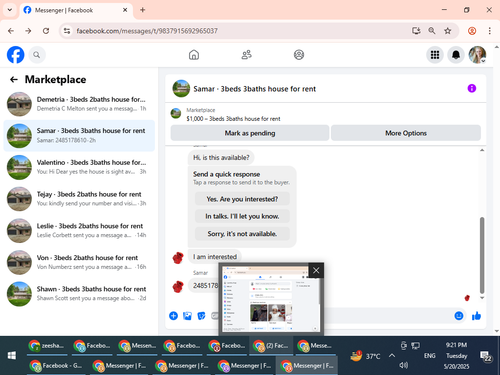Click Samar's conversation header title

click(254, 89)
